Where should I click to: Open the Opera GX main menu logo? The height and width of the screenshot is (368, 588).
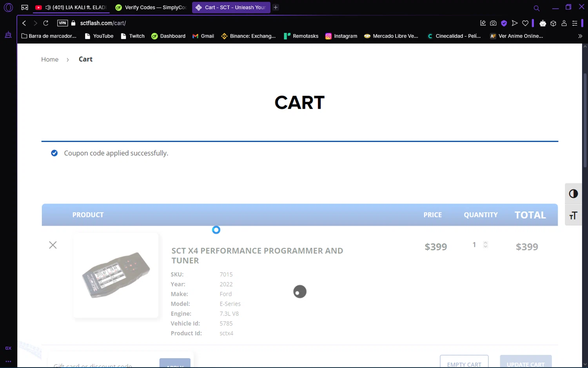pyautogui.click(x=8, y=7)
